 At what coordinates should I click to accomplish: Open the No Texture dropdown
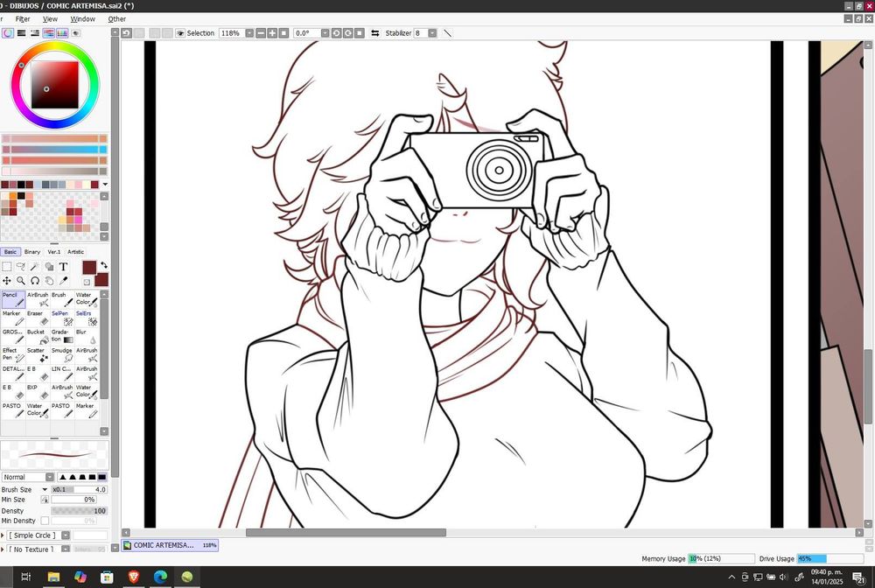pos(66,549)
